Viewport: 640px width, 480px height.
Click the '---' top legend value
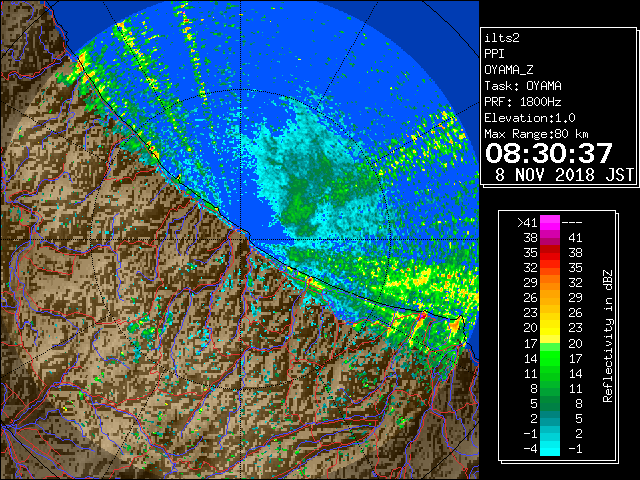pyautogui.click(x=572, y=223)
